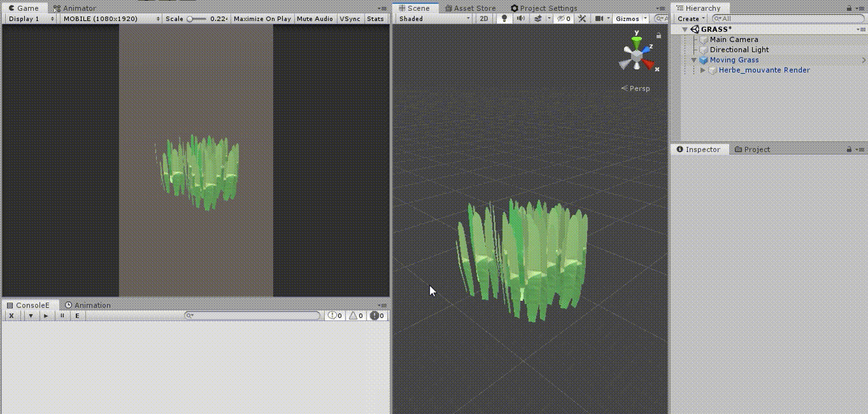Toggle hidden objects visibility counter
868x414 pixels.
(x=564, y=18)
